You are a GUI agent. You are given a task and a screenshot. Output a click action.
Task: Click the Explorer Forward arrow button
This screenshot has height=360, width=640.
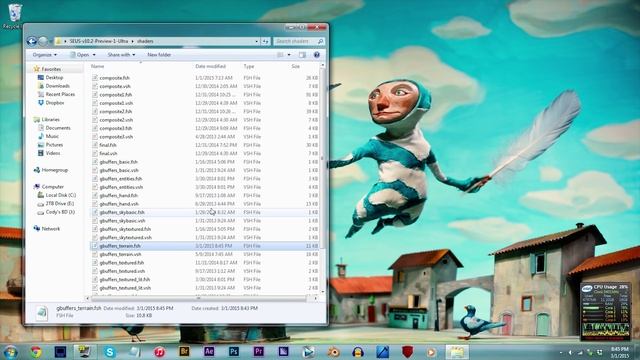[43, 41]
